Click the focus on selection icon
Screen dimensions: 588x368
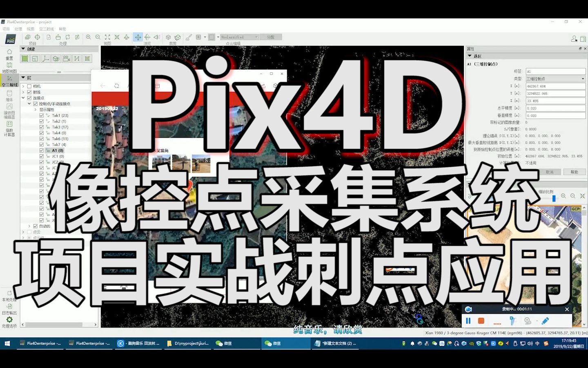click(117, 37)
